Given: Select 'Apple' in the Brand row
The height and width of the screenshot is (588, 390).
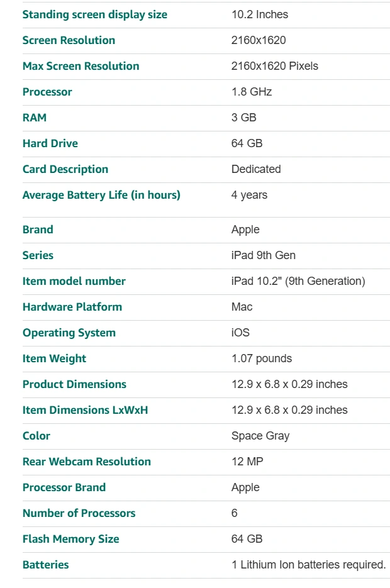Looking at the screenshot, I should point(245,230).
